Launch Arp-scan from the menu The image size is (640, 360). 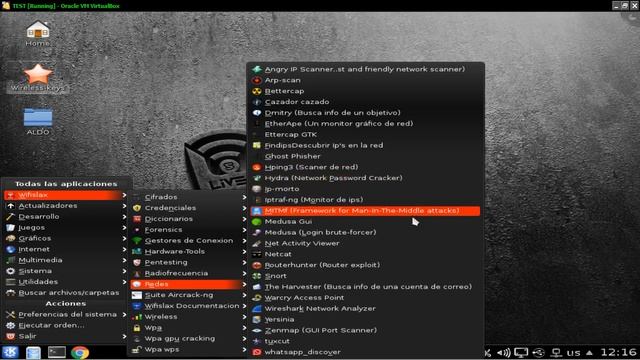[x=365, y=80]
